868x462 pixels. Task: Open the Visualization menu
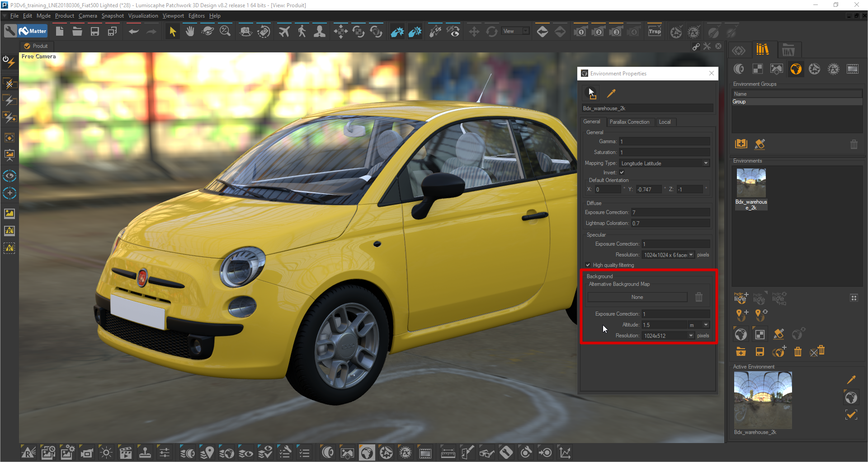[143, 16]
